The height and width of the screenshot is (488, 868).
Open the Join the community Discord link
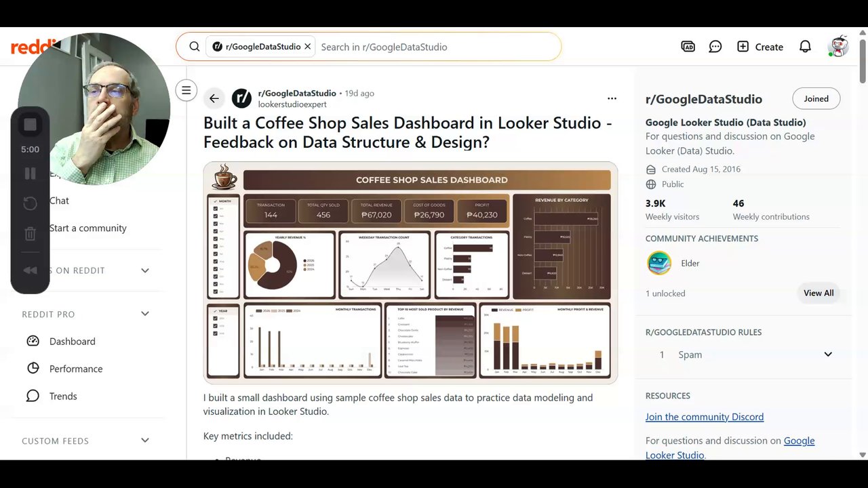705,417
